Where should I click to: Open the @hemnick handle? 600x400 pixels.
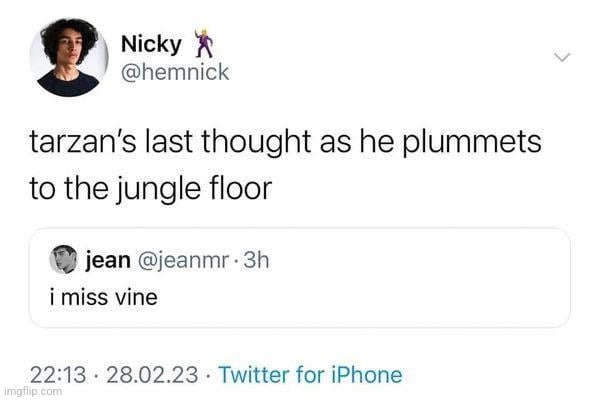click(x=174, y=72)
